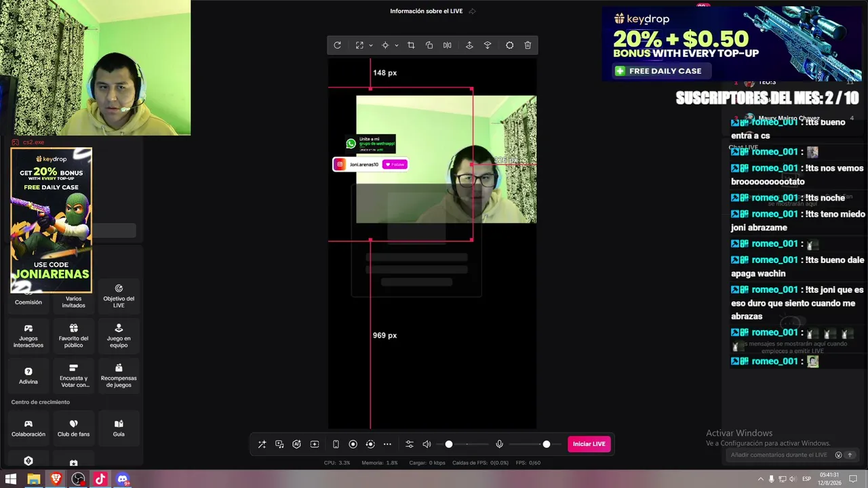Open Brave browser from the taskbar
The height and width of the screenshot is (488, 868).
pyautogui.click(x=56, y=479)
